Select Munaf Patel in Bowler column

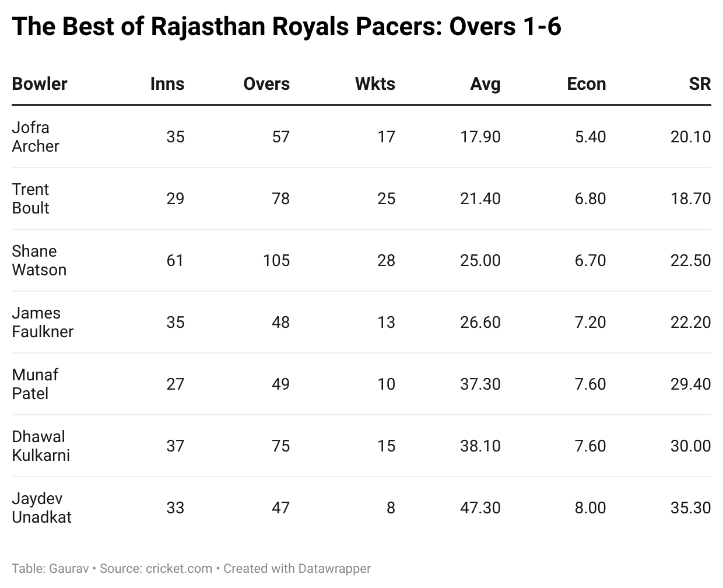pyautogui.click(x=35, y=384)
